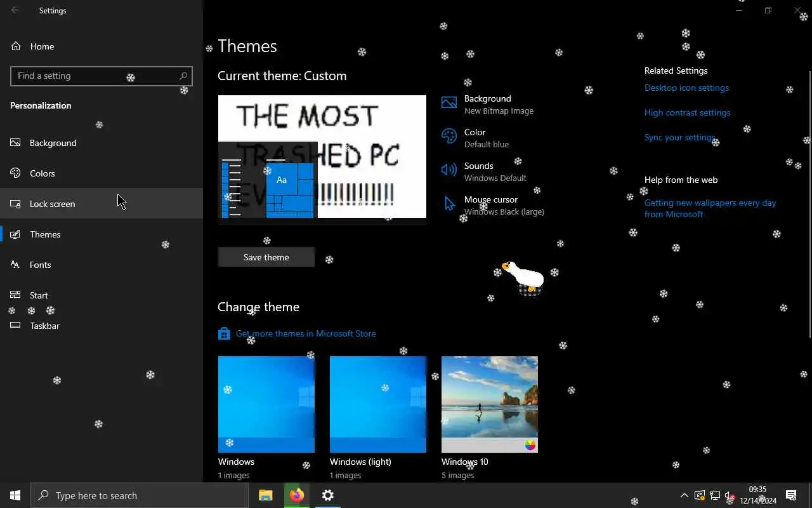Screen dimensions: 812x508
Task: Click the Lock screen monitor icon
Action: (16, 204)
